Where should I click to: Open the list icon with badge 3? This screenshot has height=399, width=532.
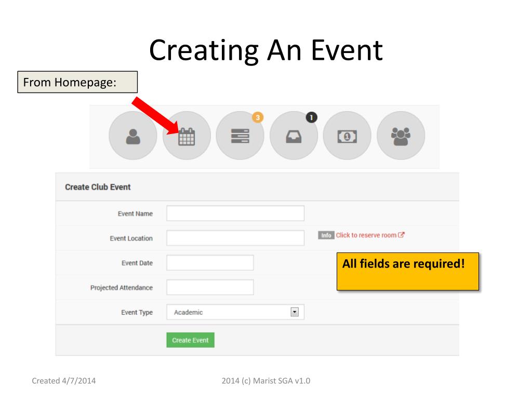pos(240,136)
